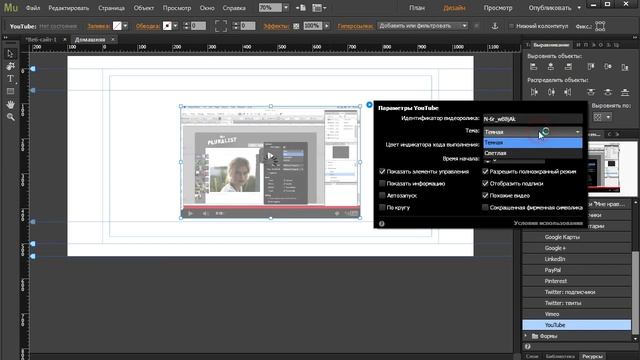Enable the 'Автозапуск' checkbox
This screenshot has height=360, width=640.
coord(382,196)
